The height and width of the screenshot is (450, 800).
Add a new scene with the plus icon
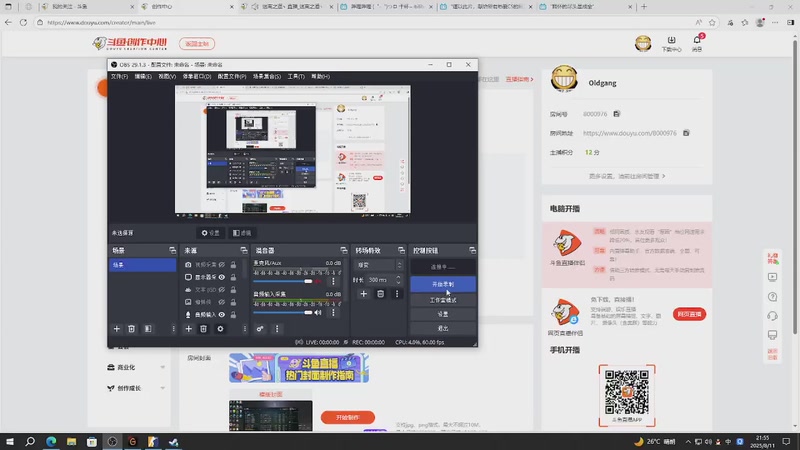[116, 329]
